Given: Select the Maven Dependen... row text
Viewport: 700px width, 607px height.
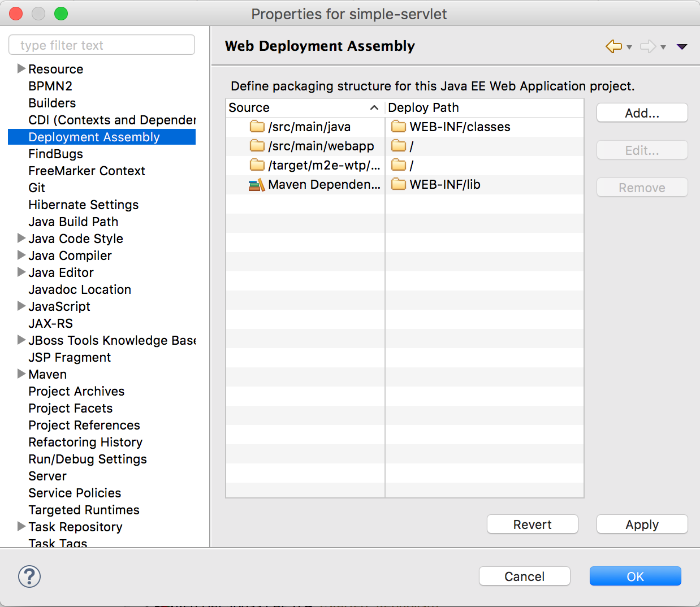Looking at the screenshot, I should (x=324, y=184).
